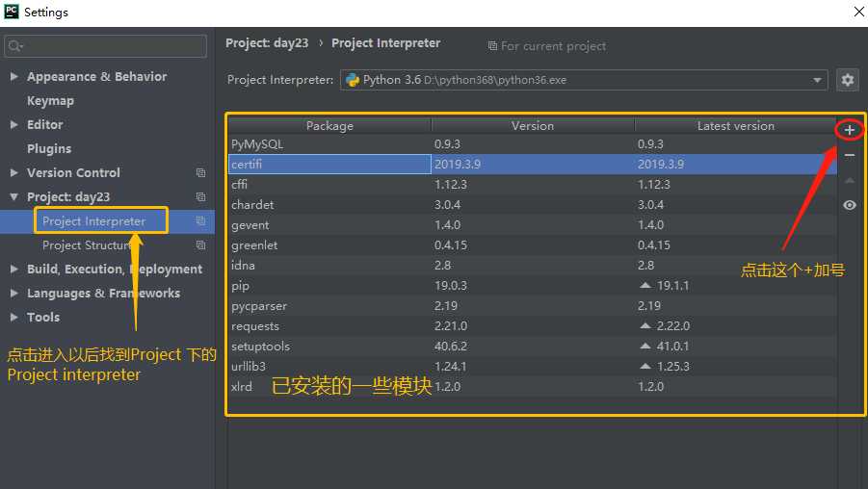Open interpreter gear settings button
Screen dimensions: 868x489
click(x=847, y=80)
